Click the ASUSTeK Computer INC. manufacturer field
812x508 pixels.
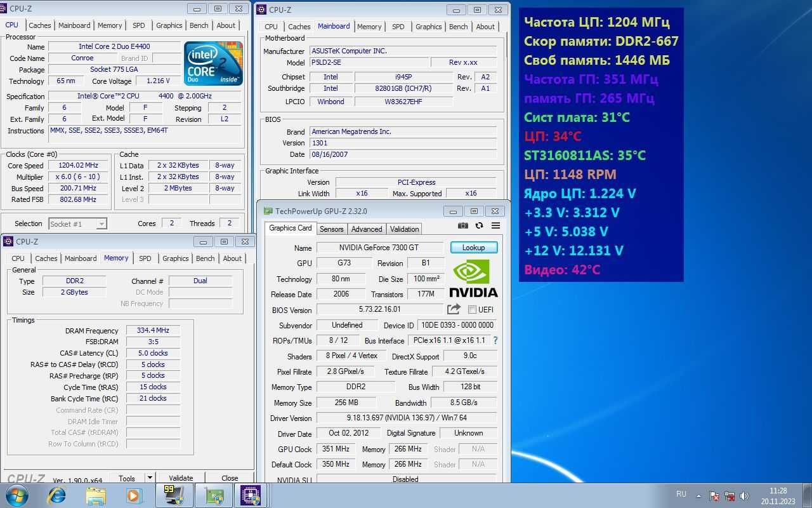[x=402, y=51]
